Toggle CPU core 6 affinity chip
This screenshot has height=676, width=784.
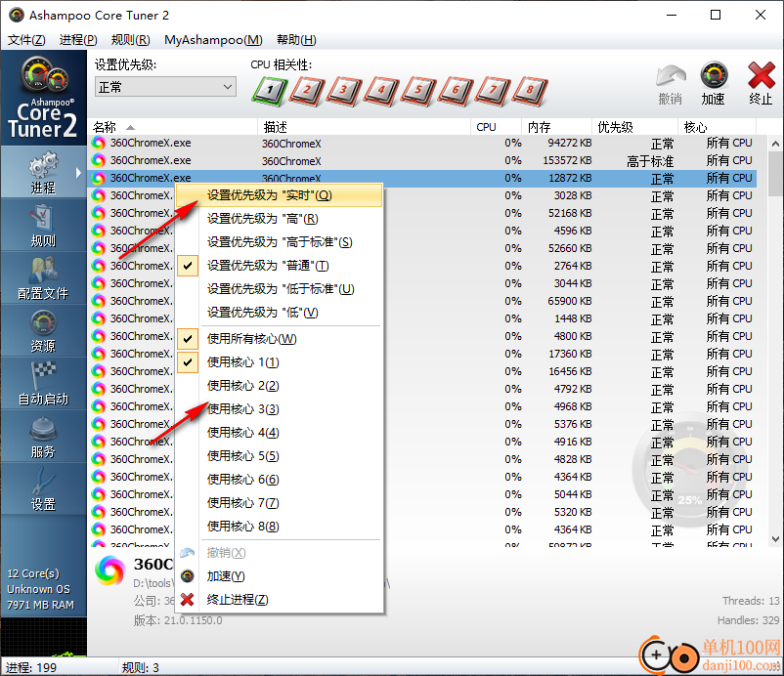456,91
